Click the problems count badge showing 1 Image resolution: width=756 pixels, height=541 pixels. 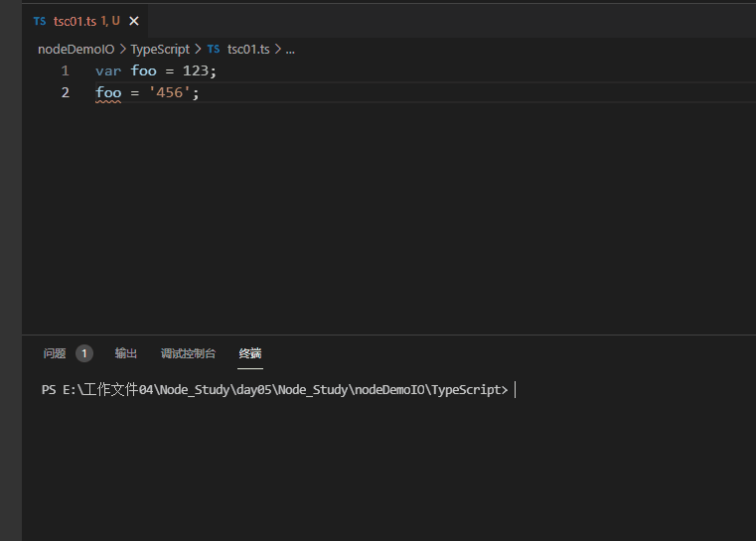point(84,353)
